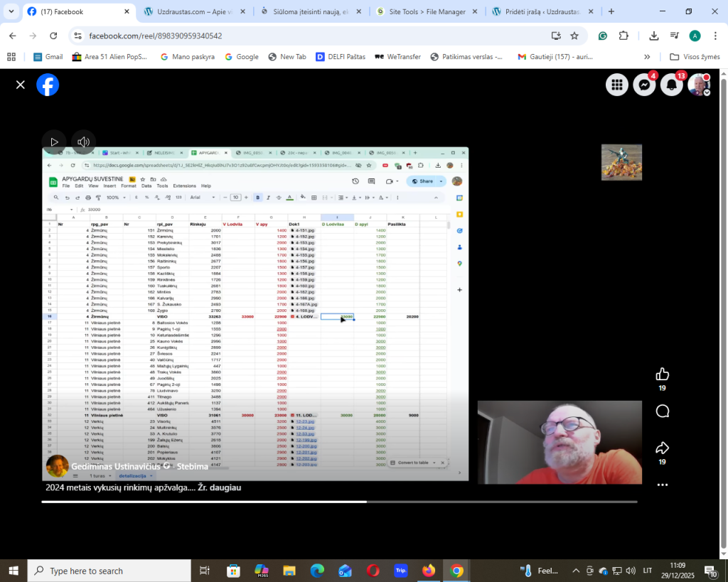
Task: Open DELFI Paštas bookmark
Action: 341,57
